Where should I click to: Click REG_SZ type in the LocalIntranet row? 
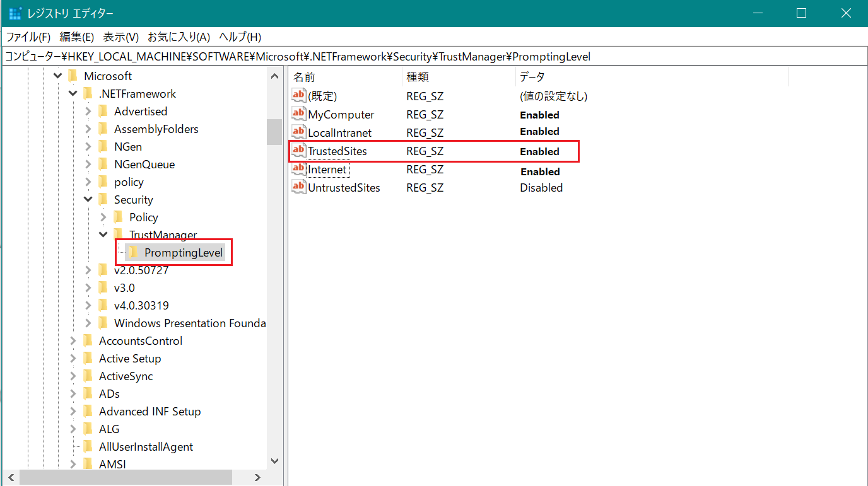425,132
